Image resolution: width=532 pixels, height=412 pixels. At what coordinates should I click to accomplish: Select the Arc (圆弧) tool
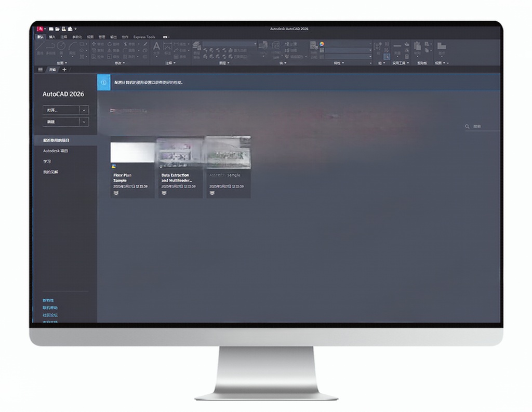click(x=72, y=47)
